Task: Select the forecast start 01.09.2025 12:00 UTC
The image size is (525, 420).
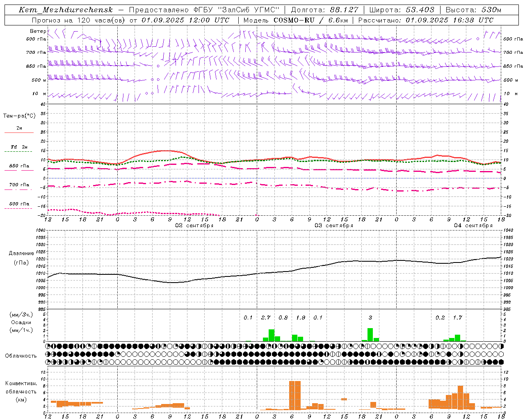Action: click(x=185, y=20)
